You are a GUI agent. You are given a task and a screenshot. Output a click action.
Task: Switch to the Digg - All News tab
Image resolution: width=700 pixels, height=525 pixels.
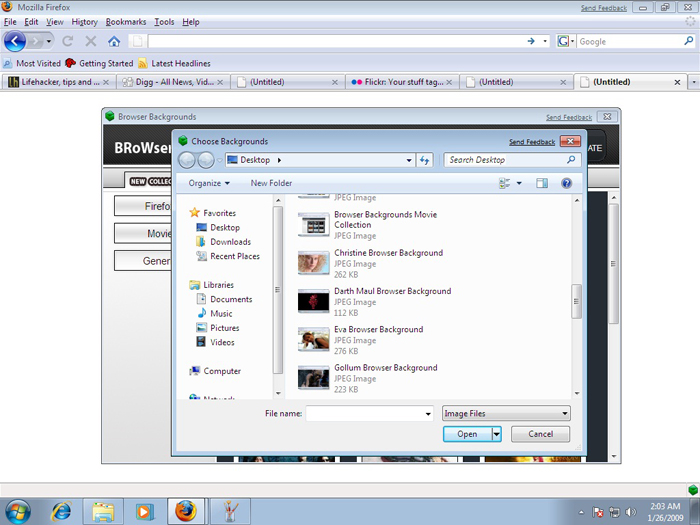coord(173,82)
